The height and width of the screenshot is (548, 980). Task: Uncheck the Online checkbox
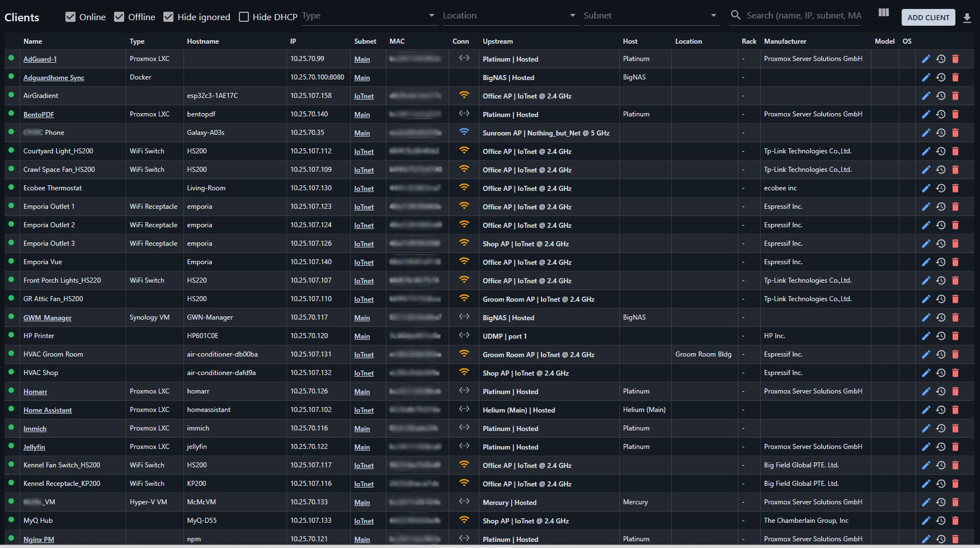pos(70,17)
